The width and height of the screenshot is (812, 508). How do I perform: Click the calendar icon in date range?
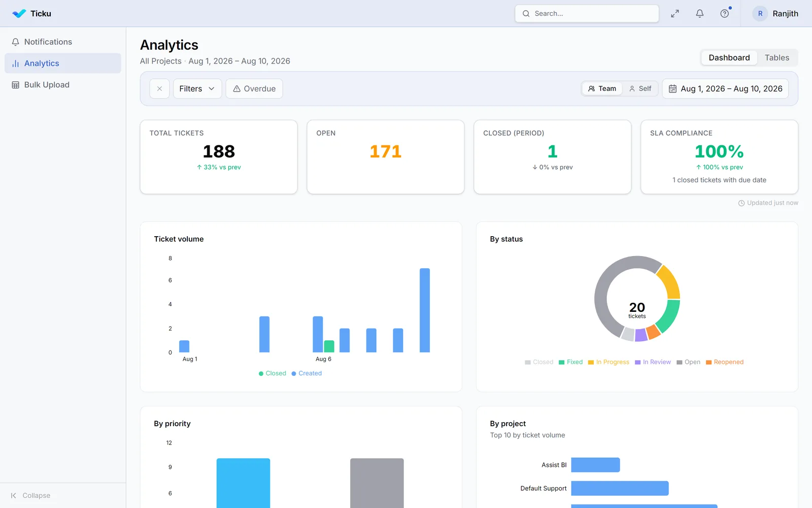click(x=672, y=88)
